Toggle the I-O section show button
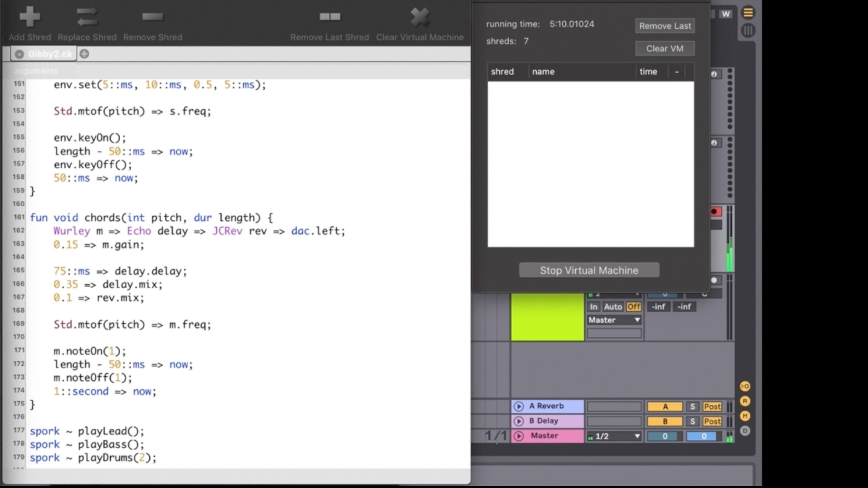868x488 pixels. (x=745, y=386)
